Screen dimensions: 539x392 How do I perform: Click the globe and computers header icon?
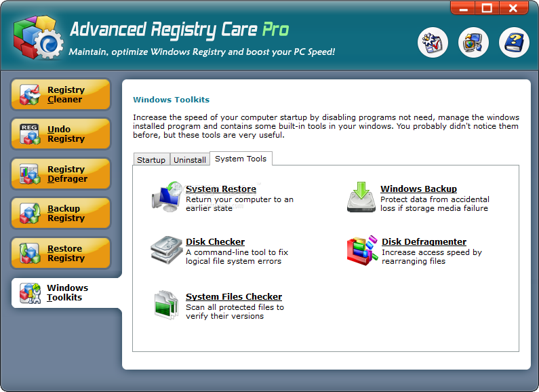(473, 42)
